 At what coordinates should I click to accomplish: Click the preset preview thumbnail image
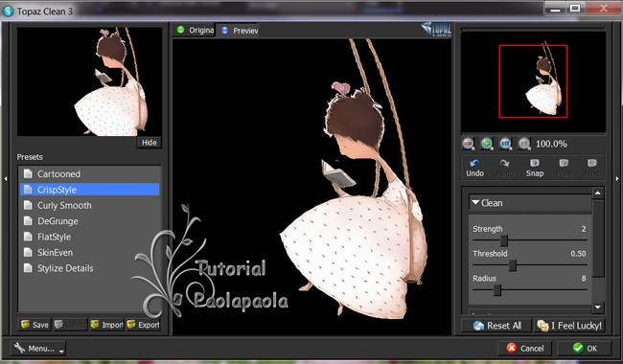tap(89, 81)
